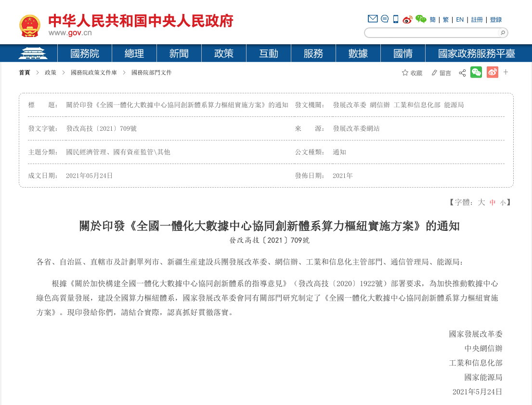Click document number 發改高技〔2021〕709號 in table
532x405 pixels.
click(x=101, y=128)
